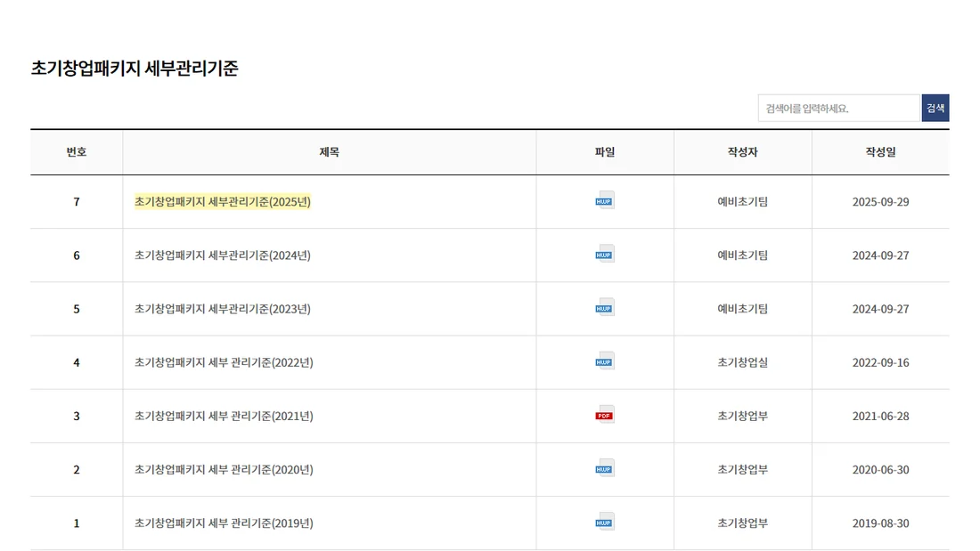Image resolution: width=980 pixels, height=551 pixels.
Task: Open 초기창업패키지 세부관리기준(2023년) post
Action: point(223,309)
